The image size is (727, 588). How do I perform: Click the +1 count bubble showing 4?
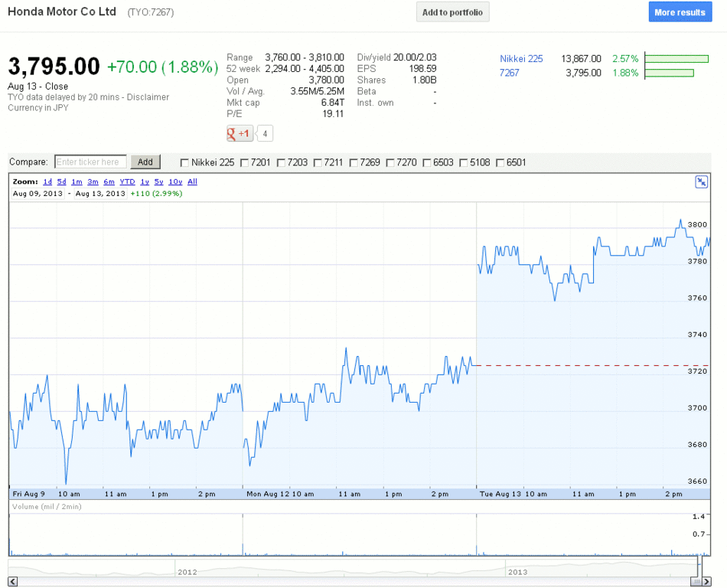[265, 133]
